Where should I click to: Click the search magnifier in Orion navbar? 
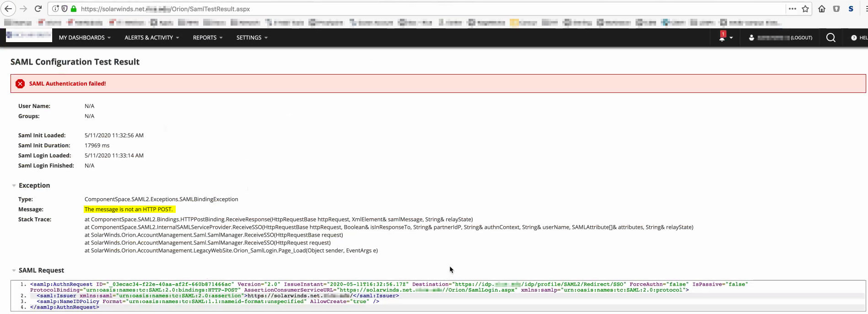831,38
